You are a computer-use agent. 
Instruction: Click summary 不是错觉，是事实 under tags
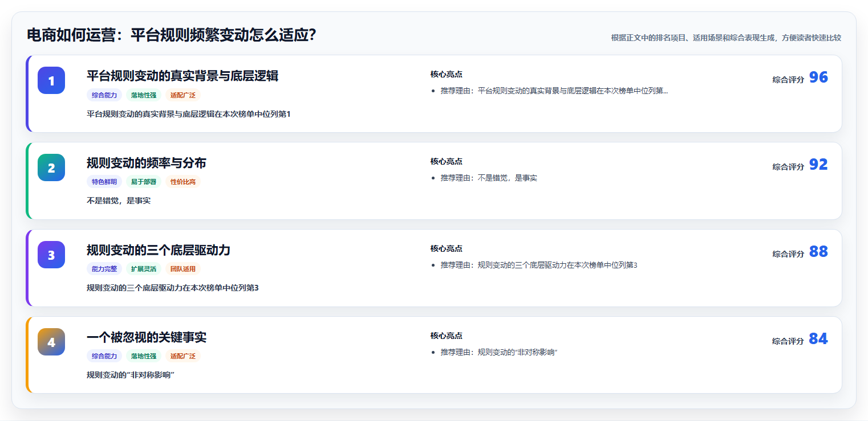pos(119,201)
